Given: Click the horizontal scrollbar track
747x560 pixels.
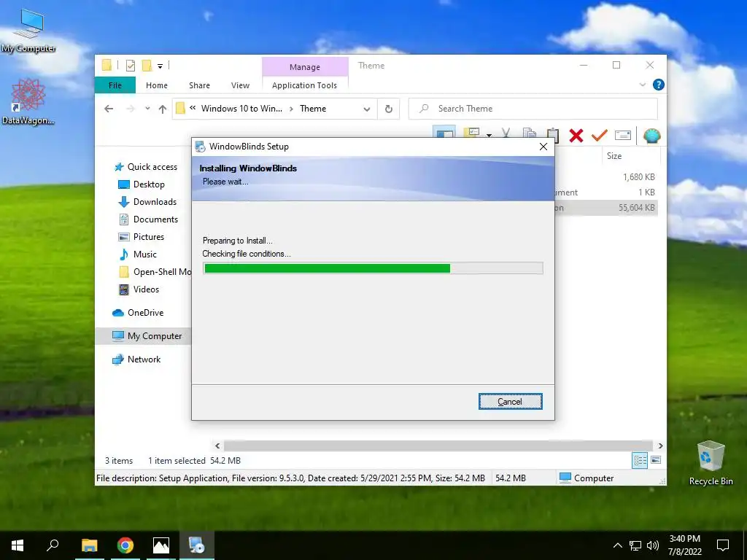Looking at the screenshot, I should (x=438, y=446).
